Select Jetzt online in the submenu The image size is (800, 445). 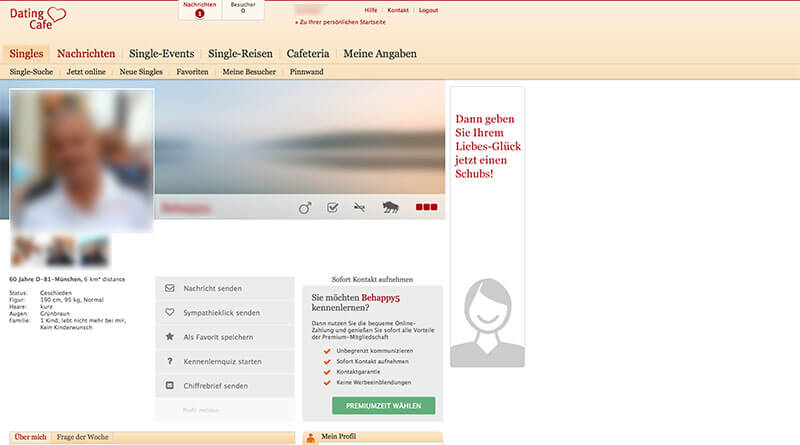88,72
